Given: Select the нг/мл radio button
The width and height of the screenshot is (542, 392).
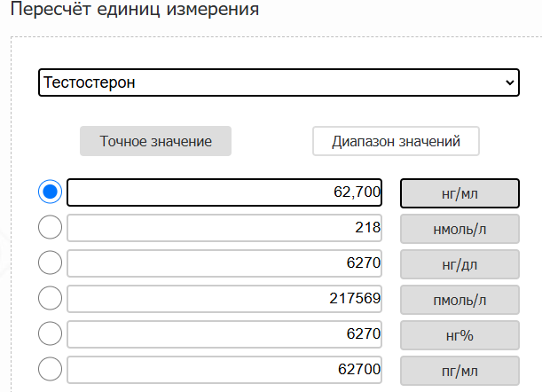Looking at the screenshot, I should [x=51, y=192].
